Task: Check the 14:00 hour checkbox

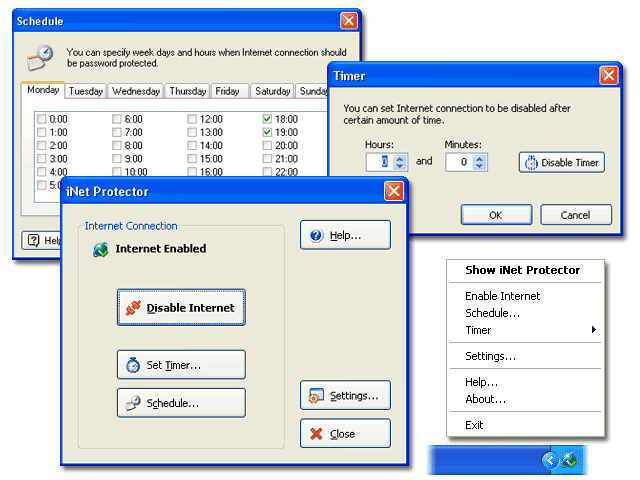Action: pyautogui.click(x=192, y=145)
